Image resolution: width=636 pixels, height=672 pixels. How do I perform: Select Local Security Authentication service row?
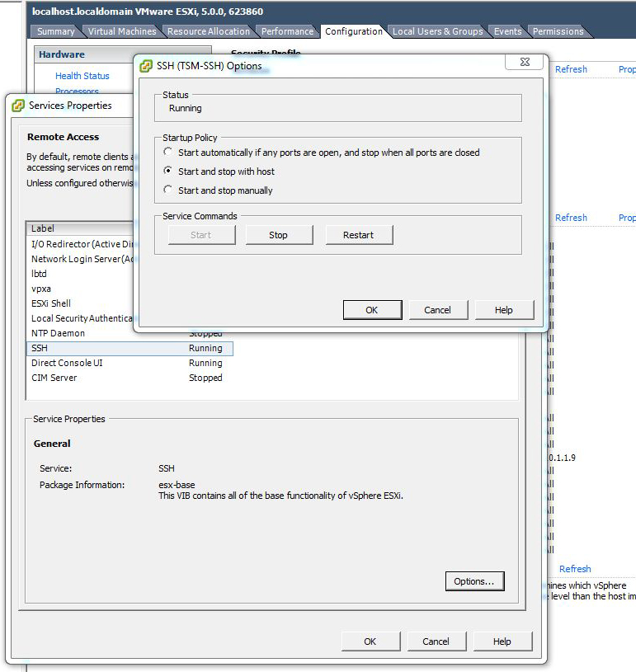(82, 318)
